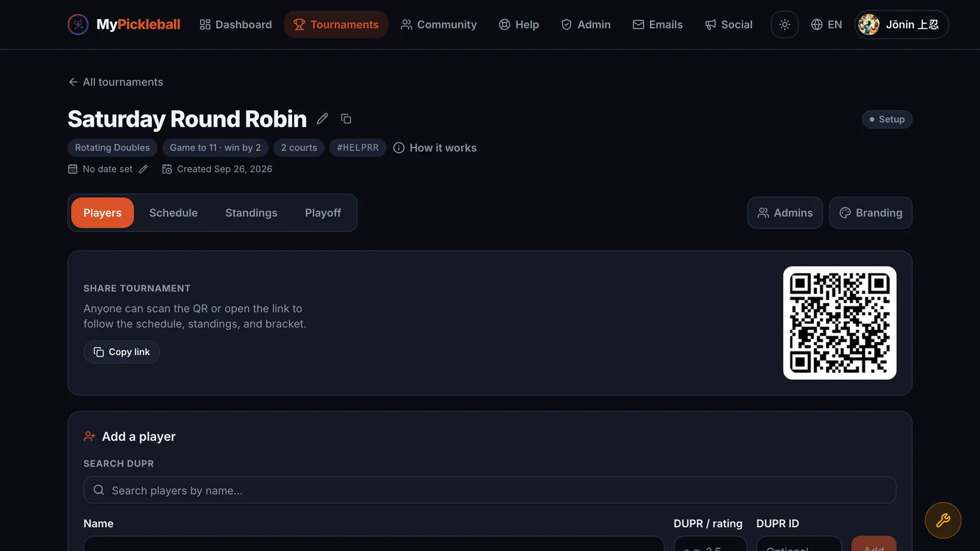
Task: Switch to the Standings tab
Action: [251, 212]
